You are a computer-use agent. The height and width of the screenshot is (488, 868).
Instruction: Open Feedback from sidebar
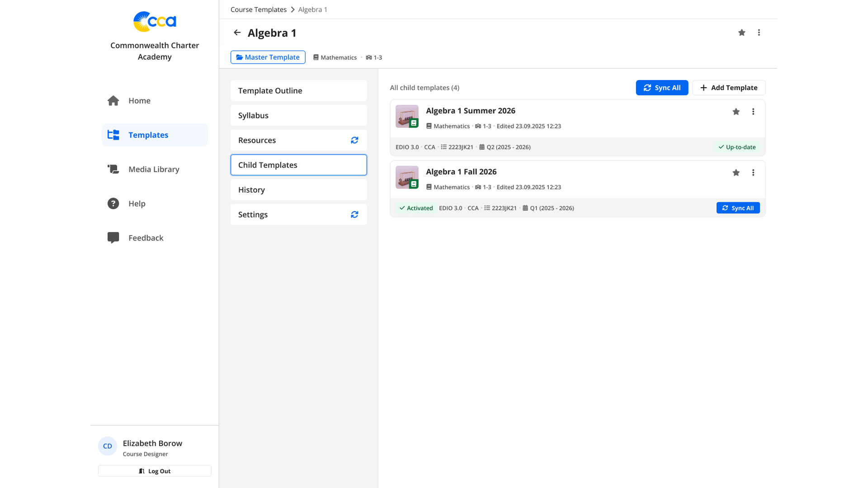155,238
